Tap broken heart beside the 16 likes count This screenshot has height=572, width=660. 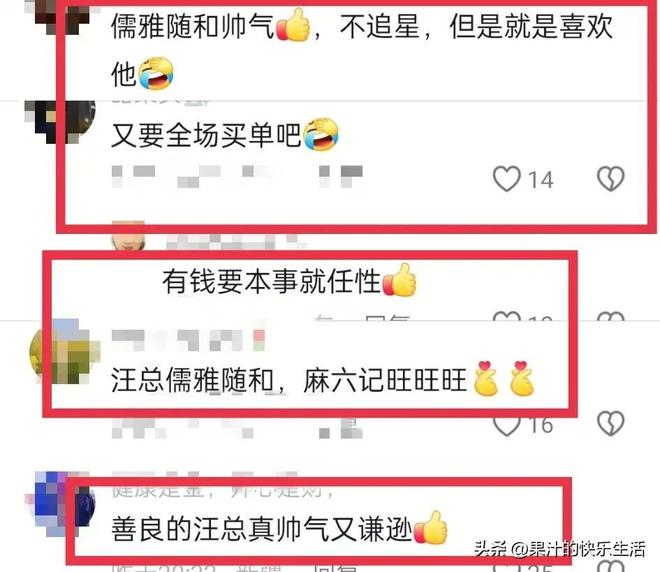(611, 423)
